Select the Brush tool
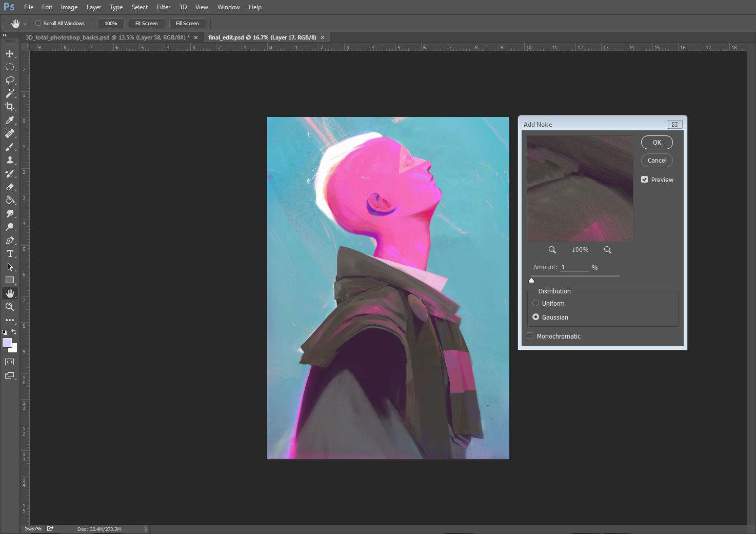 (x=10, y=147)
